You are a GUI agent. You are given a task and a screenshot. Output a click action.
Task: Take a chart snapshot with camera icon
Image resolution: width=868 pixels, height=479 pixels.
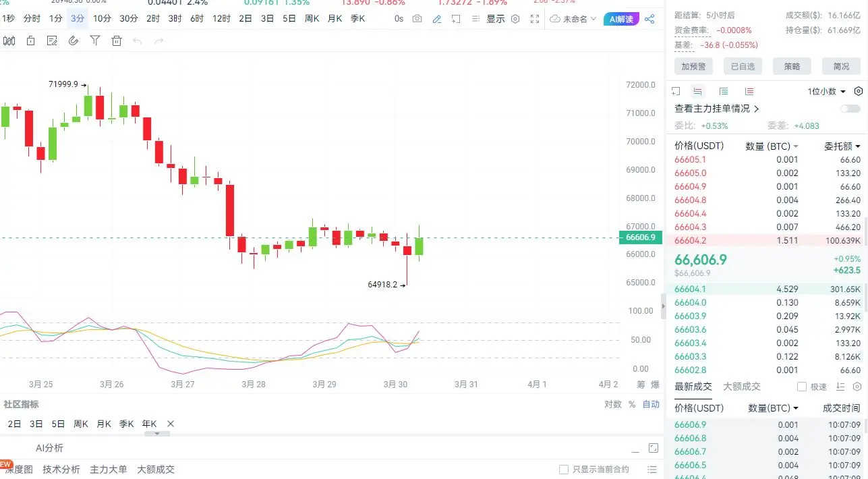tap(417, 19)
